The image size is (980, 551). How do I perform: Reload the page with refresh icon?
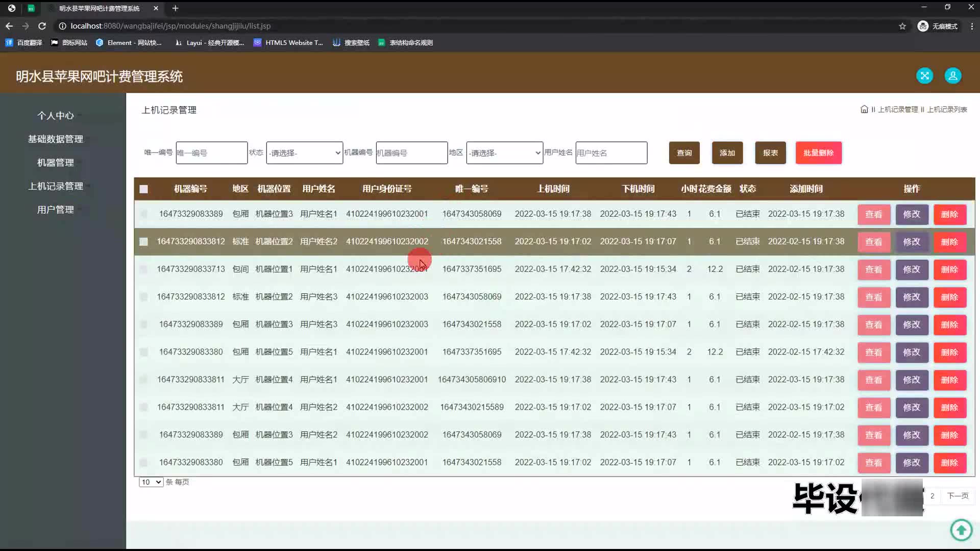click(x=42, y=26)
